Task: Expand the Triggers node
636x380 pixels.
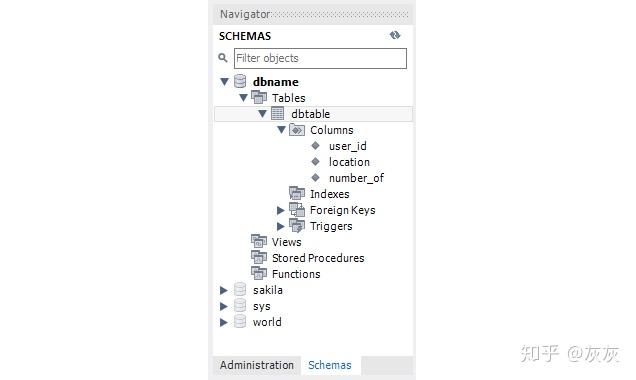Action: (280, 226)
